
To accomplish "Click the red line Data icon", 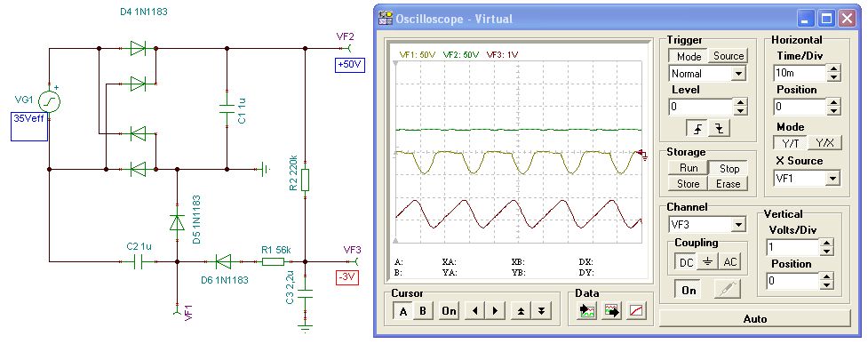I will [x=637, y=311].
